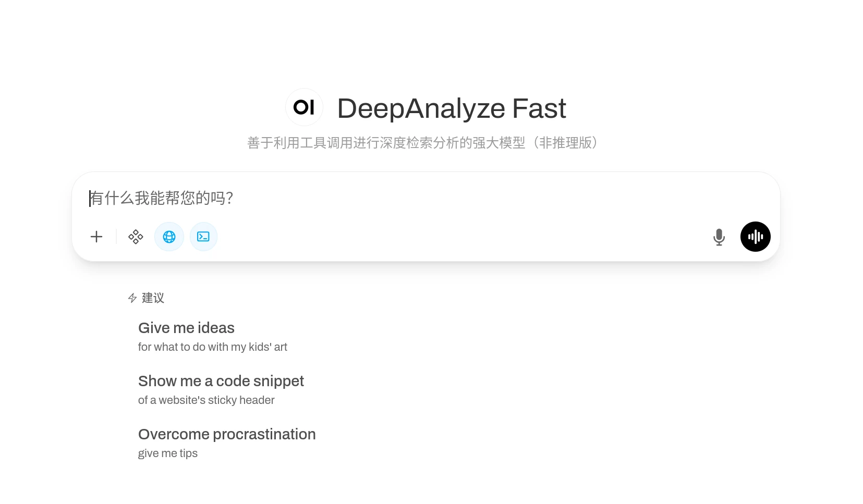Select the "Give me ideas" suggestion
The width and height of the screenshot is (863, 504).
click(186, 328)
